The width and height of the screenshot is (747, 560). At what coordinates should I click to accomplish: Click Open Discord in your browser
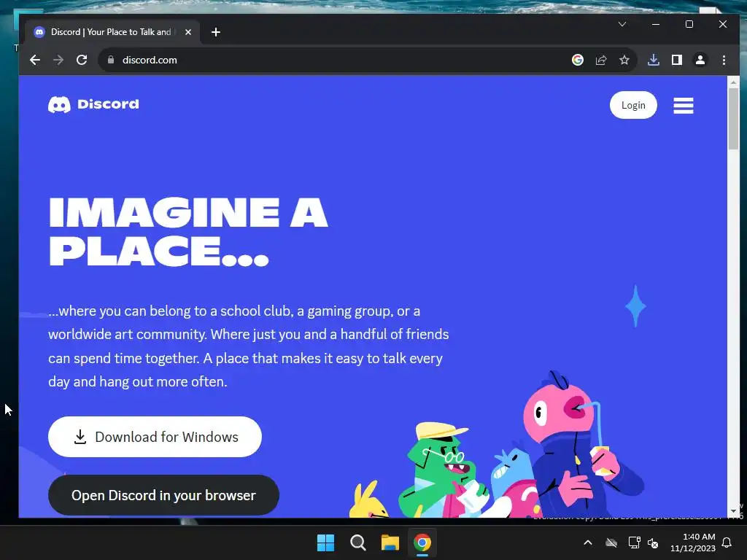[163, 495]
